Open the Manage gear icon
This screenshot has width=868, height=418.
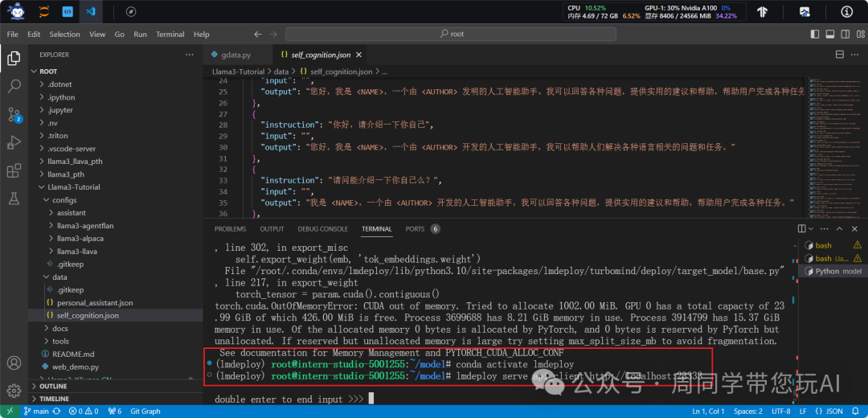(14, 389)
